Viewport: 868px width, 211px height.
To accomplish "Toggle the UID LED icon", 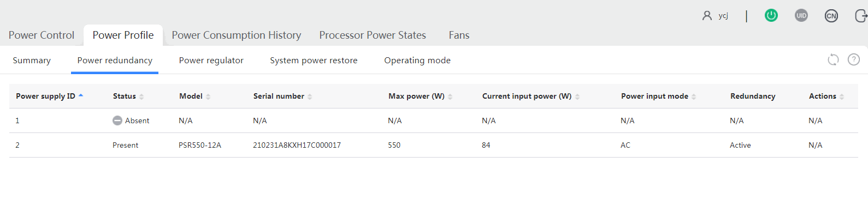I will coord(801,15).
